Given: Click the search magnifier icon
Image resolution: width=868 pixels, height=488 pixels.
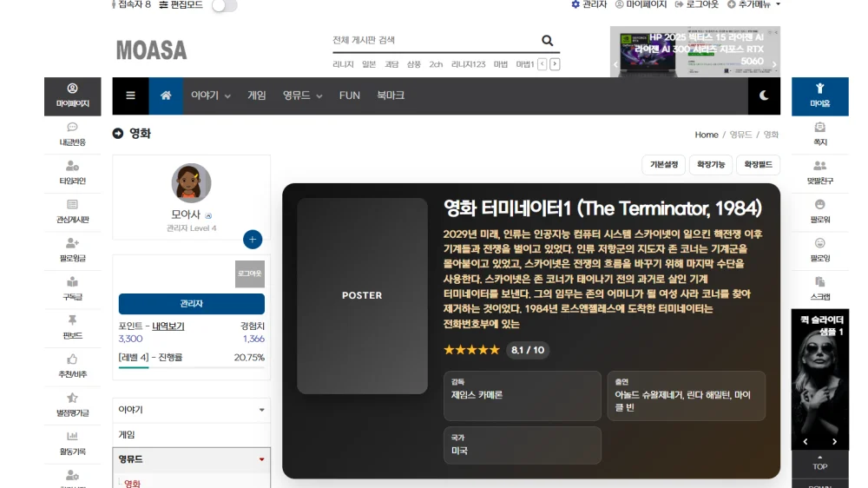Looking at the screenshot, I should tap(547, 41).
